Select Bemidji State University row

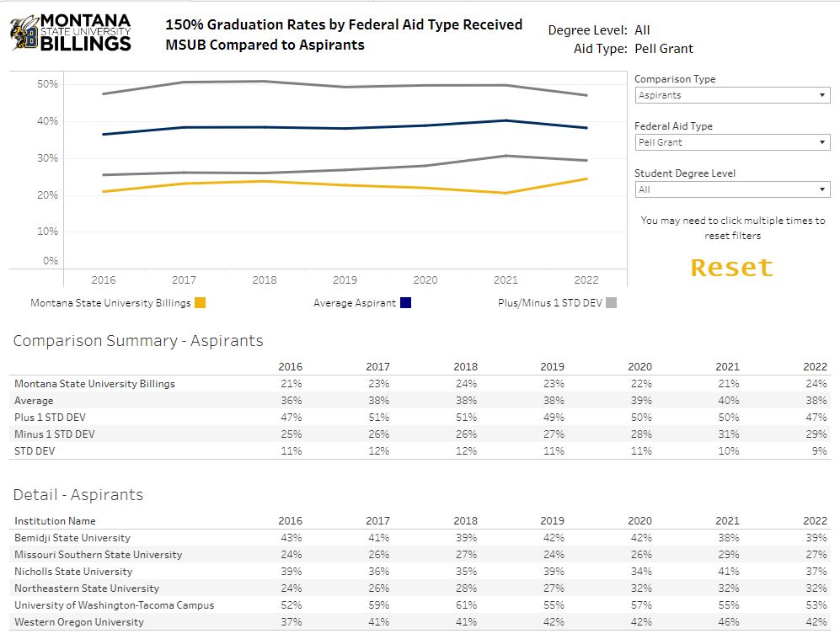point(72,538)
